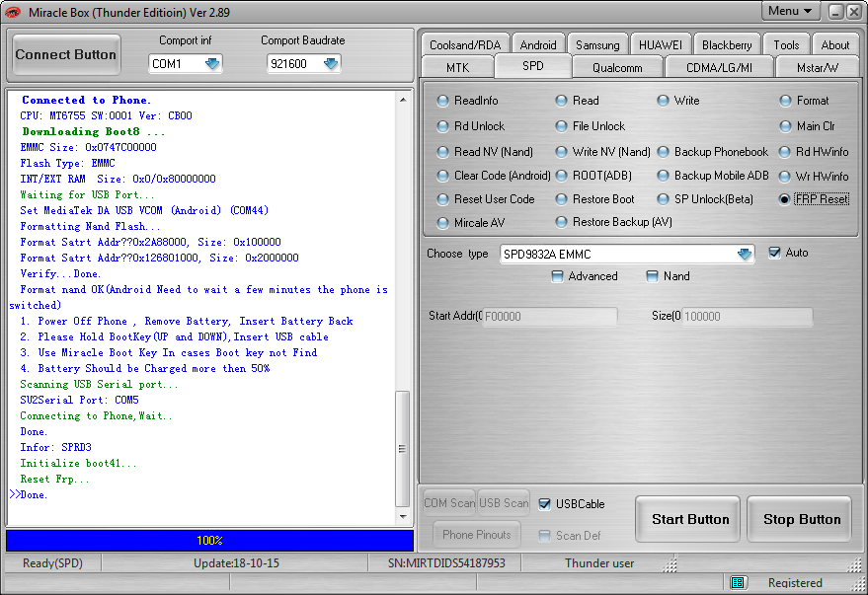The image size is (868, 595).
Task: Open the About tab
Action: [x=834, y=44]
